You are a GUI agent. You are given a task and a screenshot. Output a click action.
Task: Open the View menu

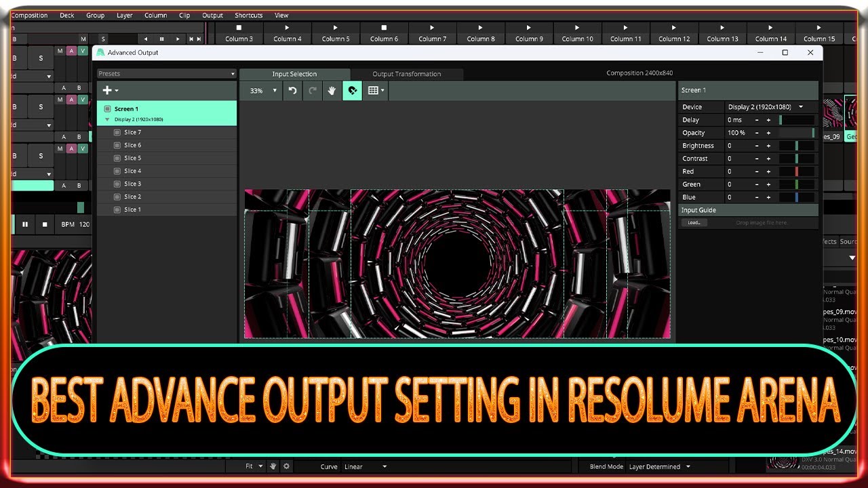pos(281,16)
